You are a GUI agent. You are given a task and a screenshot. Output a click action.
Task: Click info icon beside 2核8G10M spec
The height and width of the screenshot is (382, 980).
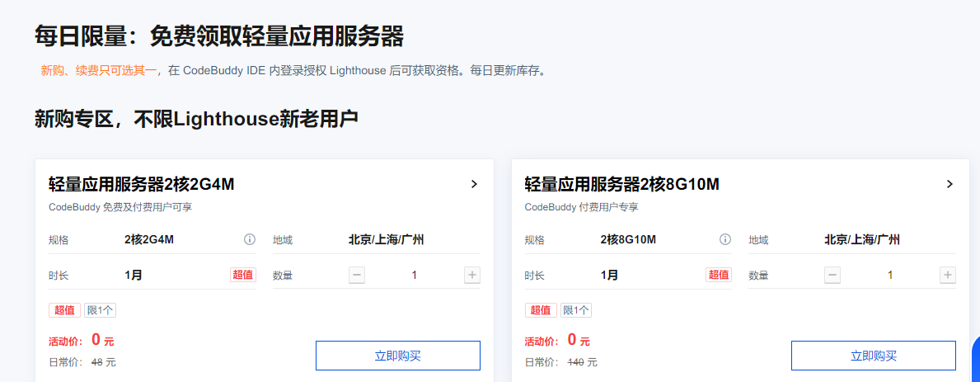pos(725,239)
